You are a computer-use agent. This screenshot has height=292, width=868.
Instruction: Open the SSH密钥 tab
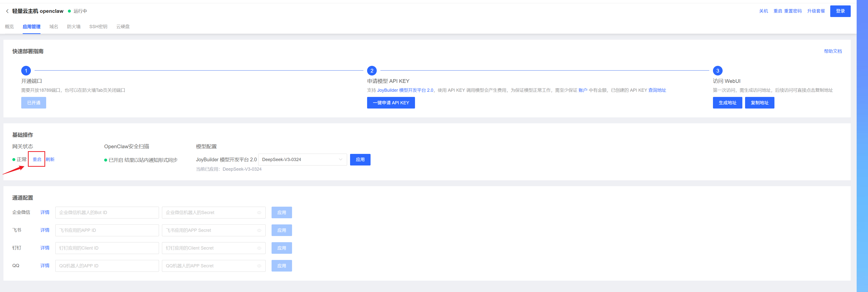click(x=98, y=27)
